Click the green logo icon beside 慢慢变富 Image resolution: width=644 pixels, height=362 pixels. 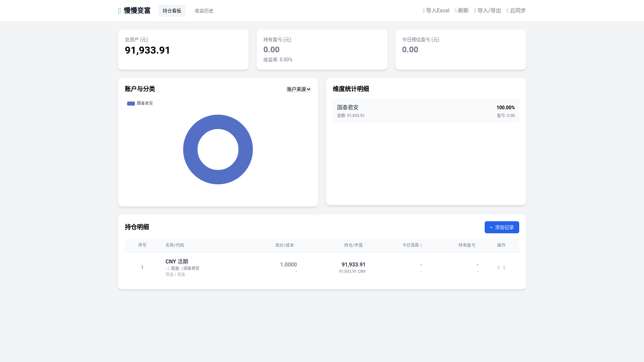tap(119, 11)
